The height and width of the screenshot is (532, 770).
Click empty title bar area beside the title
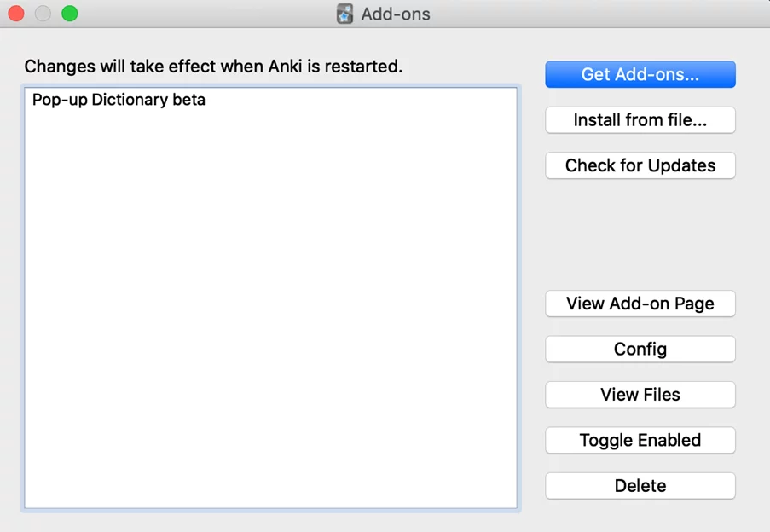[589, 14]
